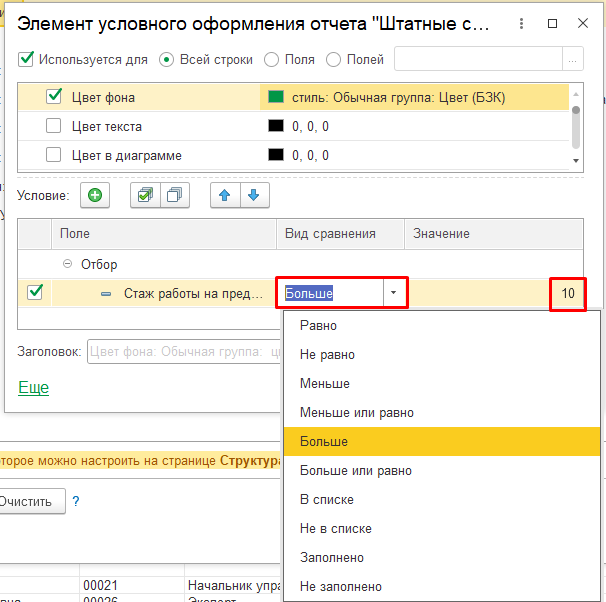Viewport: 606px width, 602px height.
Task: Uncheck the Стаж работы condition checkbox
Action: pos(35,293)
